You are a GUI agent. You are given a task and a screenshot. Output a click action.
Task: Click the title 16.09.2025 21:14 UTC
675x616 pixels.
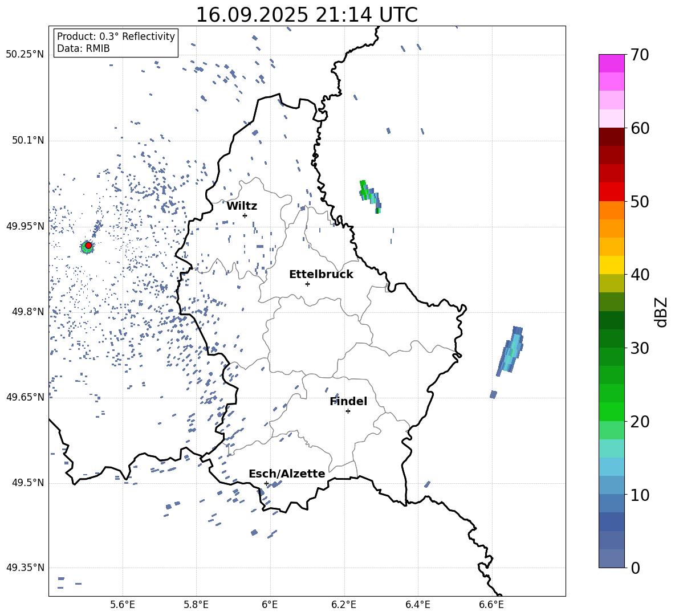[307, 15]
